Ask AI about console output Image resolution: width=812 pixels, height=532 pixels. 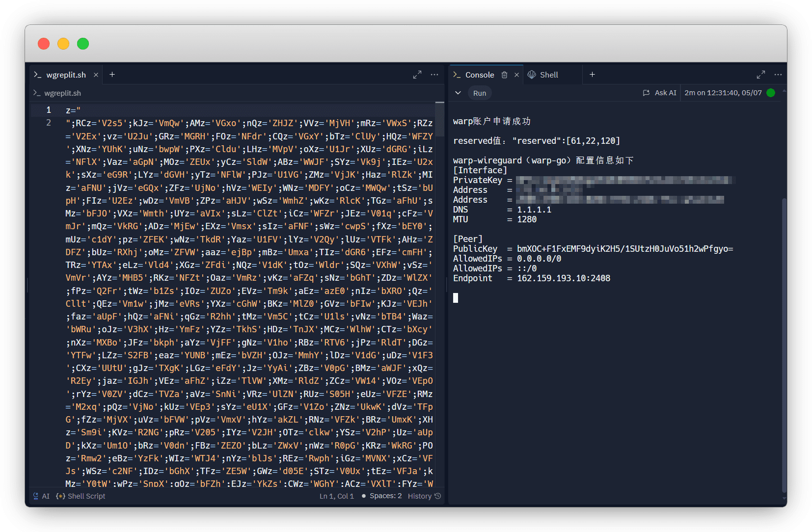pyautogui.click(x=660, y=93)
